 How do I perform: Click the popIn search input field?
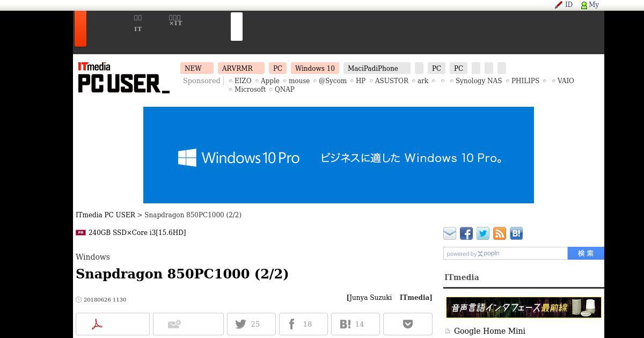[x=506, y=253]
